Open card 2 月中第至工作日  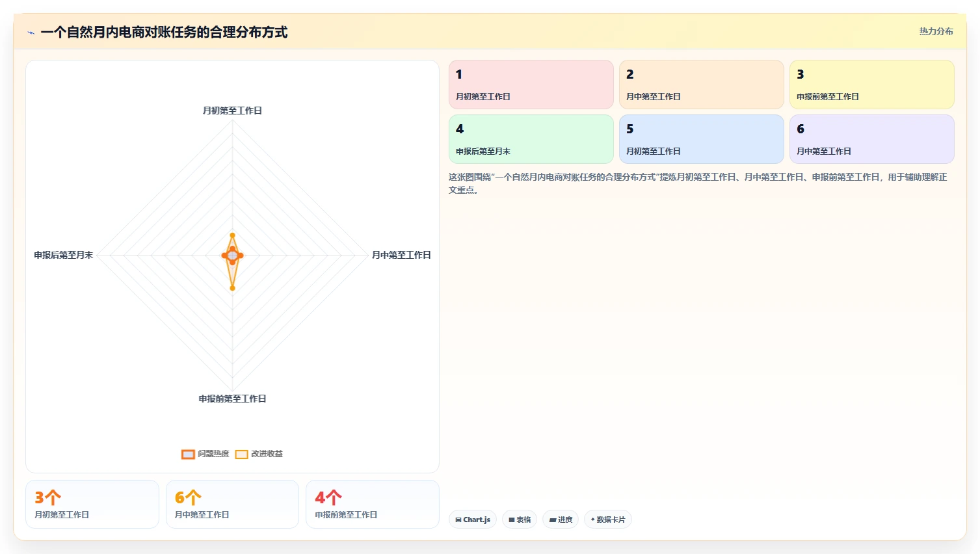point(702,85)
